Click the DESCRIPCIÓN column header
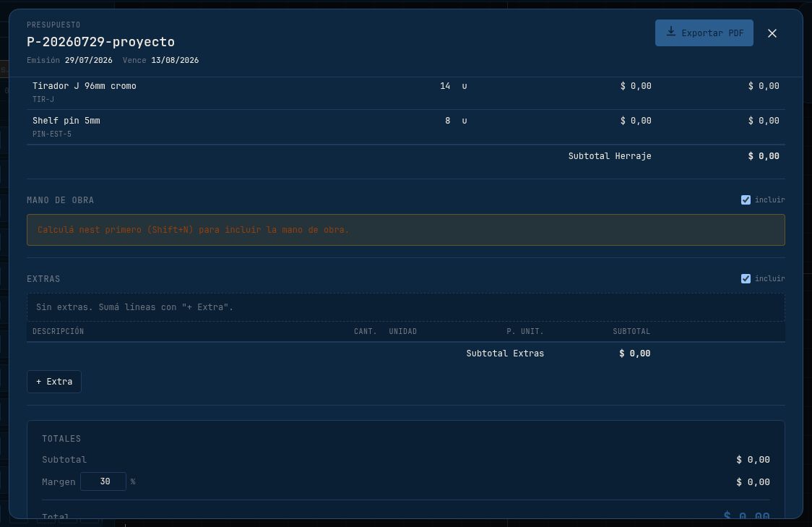 coord(58,332)
